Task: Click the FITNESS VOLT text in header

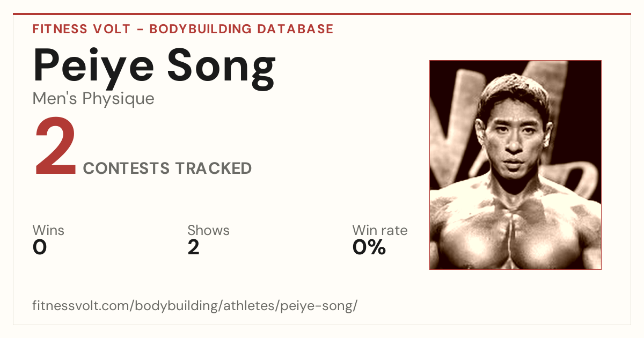Action: (x=82, y=29)
